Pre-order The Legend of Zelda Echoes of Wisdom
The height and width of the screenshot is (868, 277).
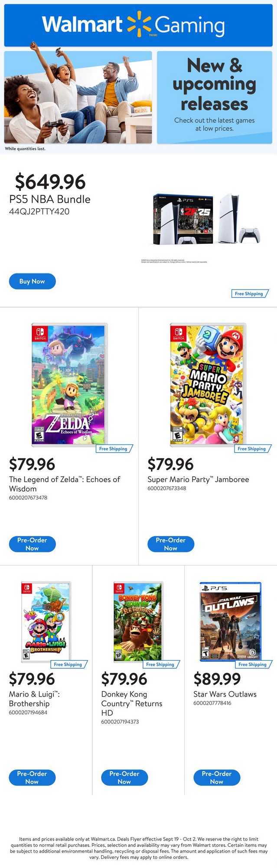click(32, 544)
